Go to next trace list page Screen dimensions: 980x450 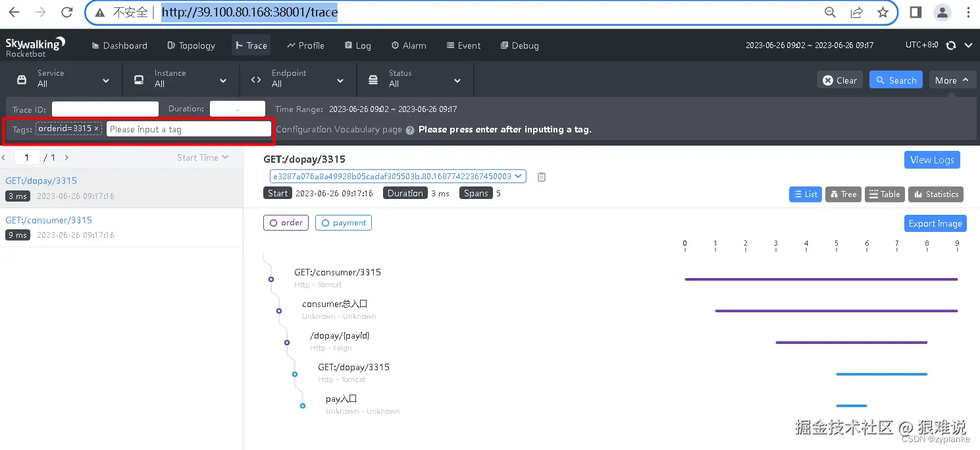66,157
